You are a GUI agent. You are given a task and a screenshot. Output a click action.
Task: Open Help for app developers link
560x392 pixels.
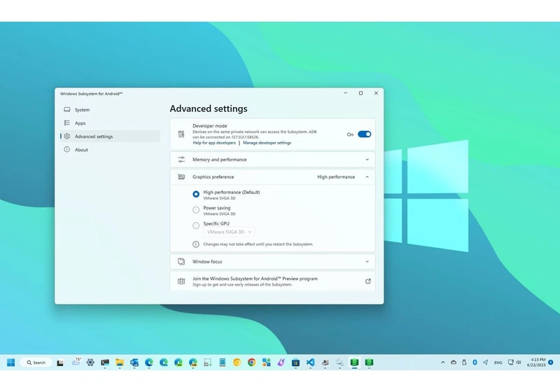coord(214,143)
